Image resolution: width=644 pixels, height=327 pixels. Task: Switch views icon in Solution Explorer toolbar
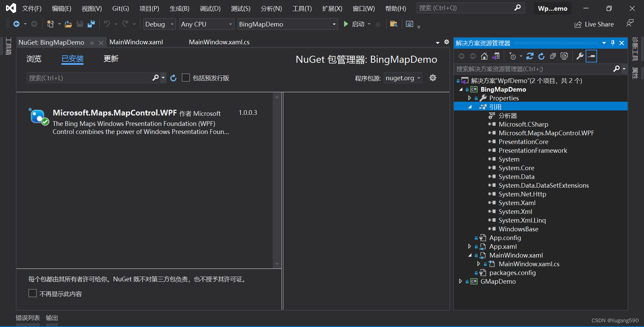[496, 56]
